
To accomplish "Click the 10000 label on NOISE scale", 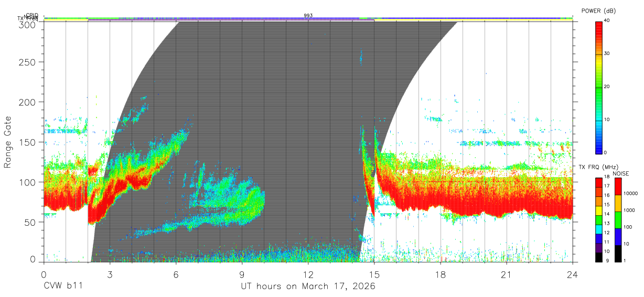I will [x=630, y=193].
